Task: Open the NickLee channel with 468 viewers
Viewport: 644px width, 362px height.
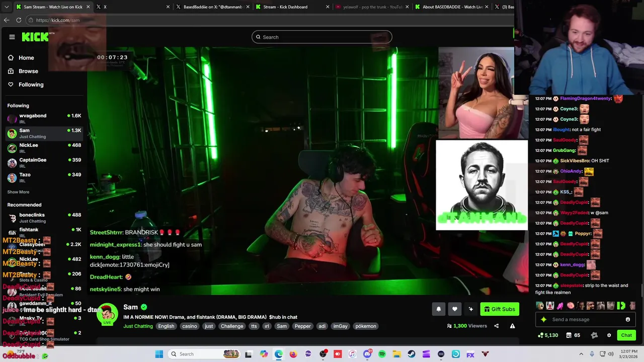Action: [x=44, y=148]
